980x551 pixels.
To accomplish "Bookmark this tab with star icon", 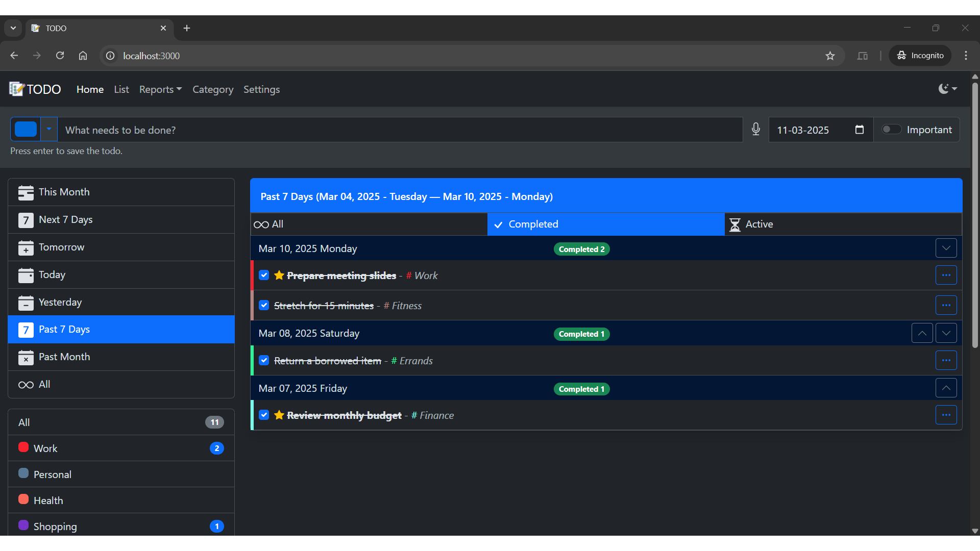I will 830,56.
